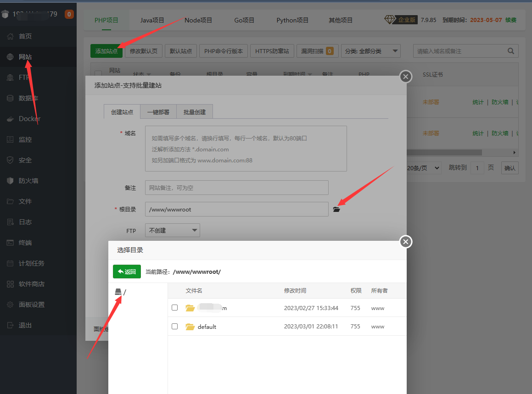Close the 添加站点 dialog
532x394 pixels.
(406, 77)
